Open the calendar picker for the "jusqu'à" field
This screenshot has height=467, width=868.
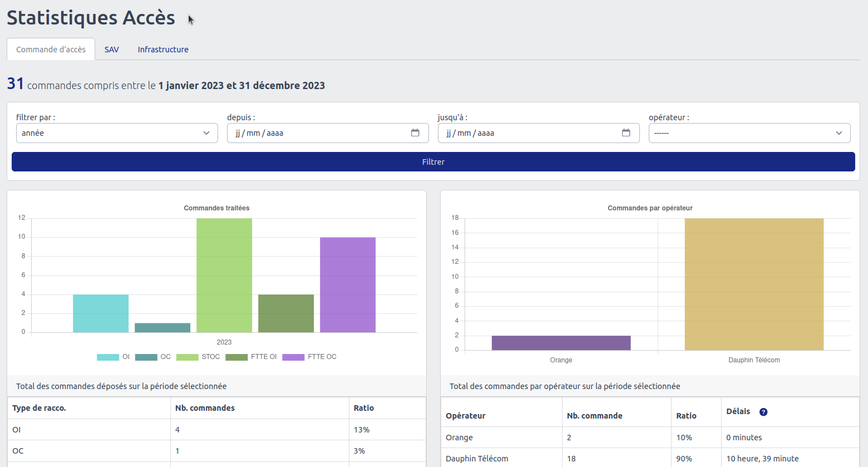[x=625, y=132]
